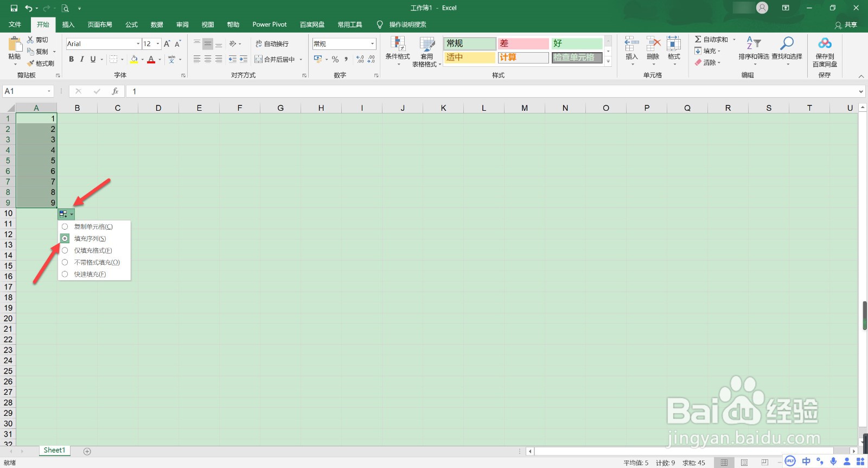Click Merge and Center (合并后居中)
This screenshot has width=868, height=468.
[x=275, y=59]
